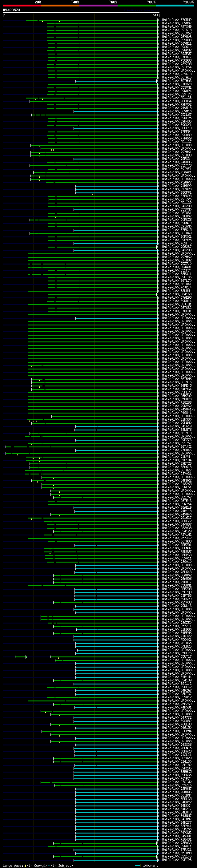
Task: Click the white query bar under AV429574
Action: coord(81,13)
